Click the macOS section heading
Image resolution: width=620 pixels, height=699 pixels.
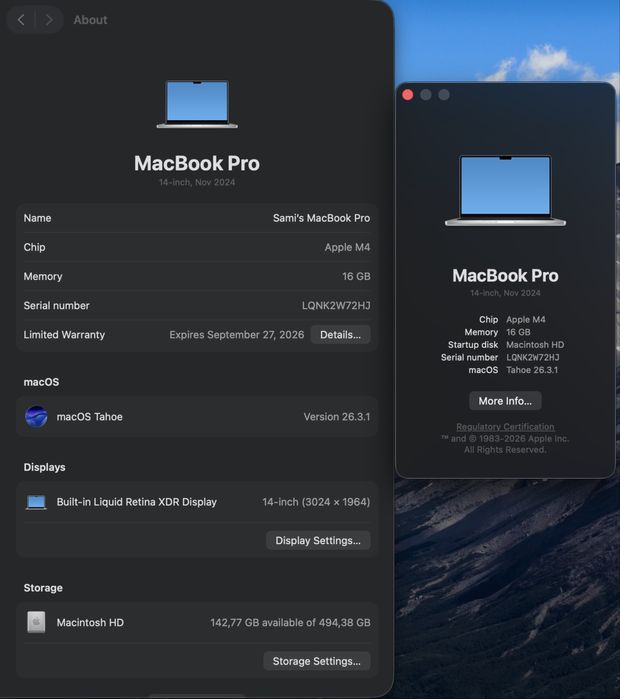(41, 382)
